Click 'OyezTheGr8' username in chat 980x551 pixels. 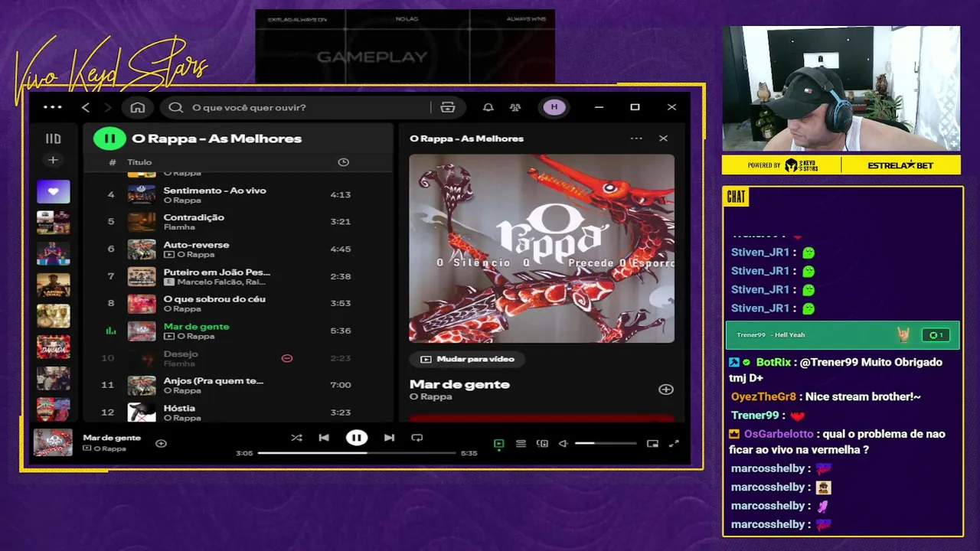pos(763,396)
